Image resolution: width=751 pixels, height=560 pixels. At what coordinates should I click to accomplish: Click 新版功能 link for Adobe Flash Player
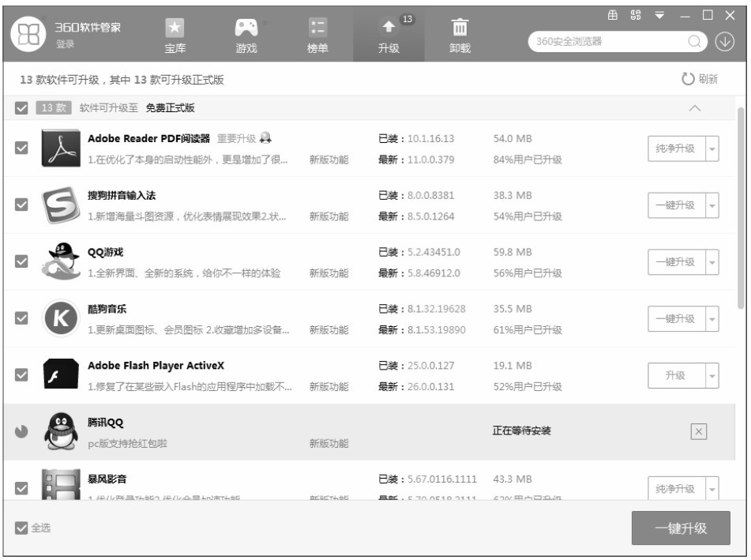[x=329, y=386]
